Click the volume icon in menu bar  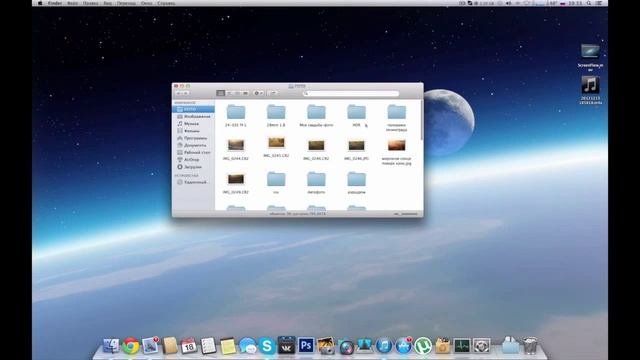tap(509, 3)
